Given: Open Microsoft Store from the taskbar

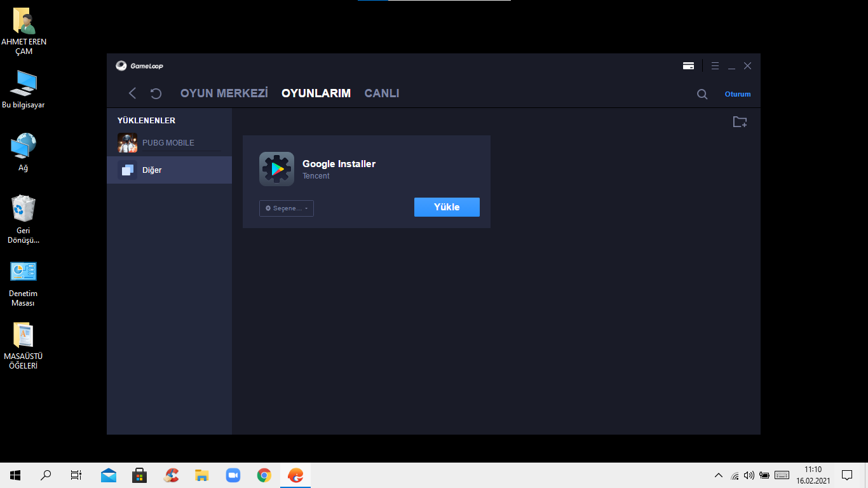Looking at the screenshot, I should pyautogui.click(x=140, y=475).
